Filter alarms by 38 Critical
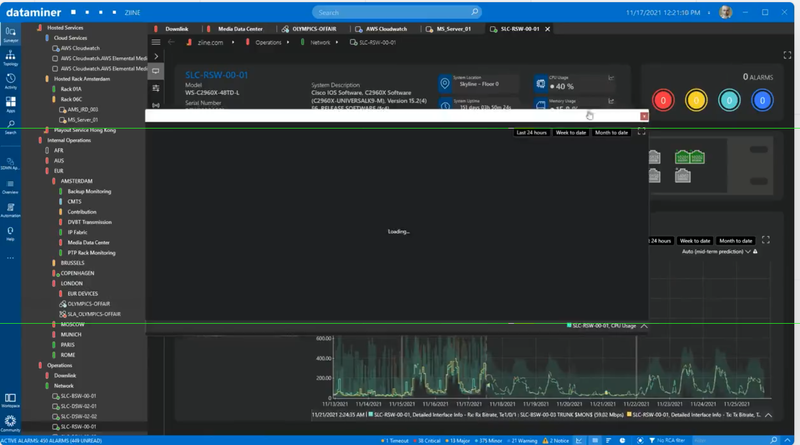This screenshot has width=800, height=445. (x=427, y=440)
